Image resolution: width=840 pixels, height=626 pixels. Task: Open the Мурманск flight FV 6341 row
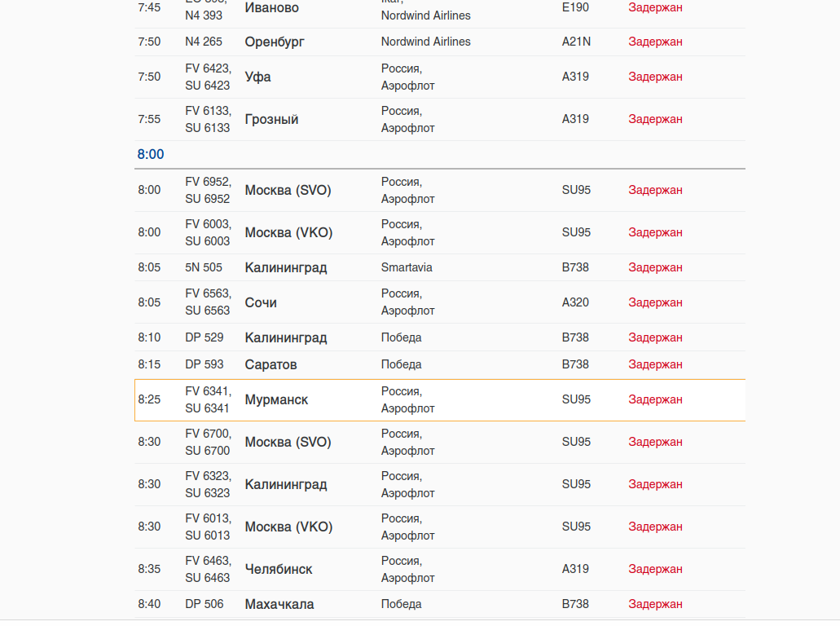(x=440, y=400)
